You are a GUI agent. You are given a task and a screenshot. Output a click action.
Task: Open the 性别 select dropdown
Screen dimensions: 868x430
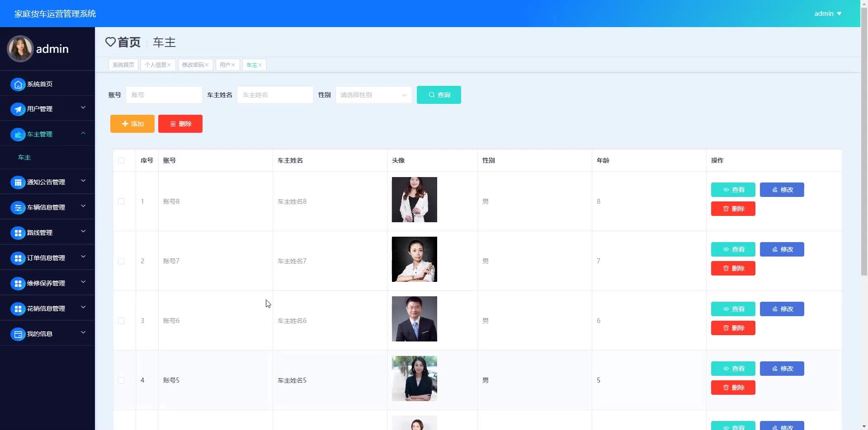[x=373, y=95]
